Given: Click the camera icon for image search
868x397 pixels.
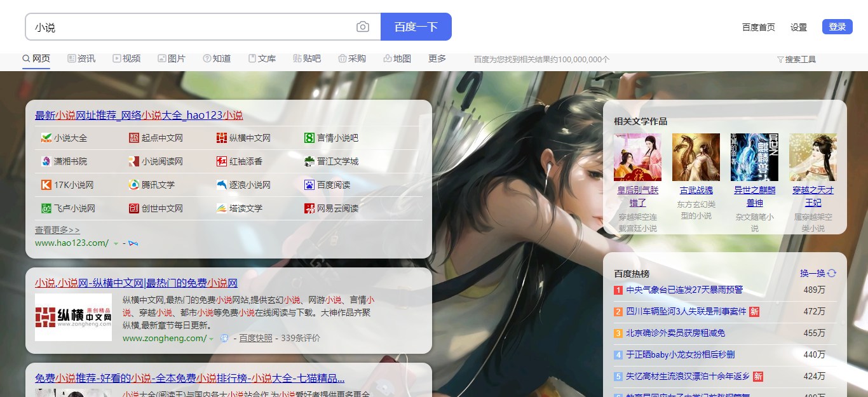Looking at the screenshot, I should click(x=362, y=27).
